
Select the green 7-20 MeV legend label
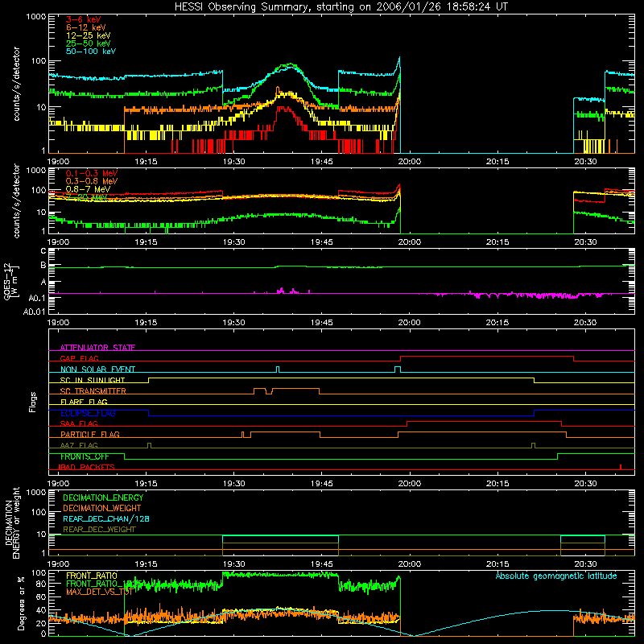coord(87,197)
